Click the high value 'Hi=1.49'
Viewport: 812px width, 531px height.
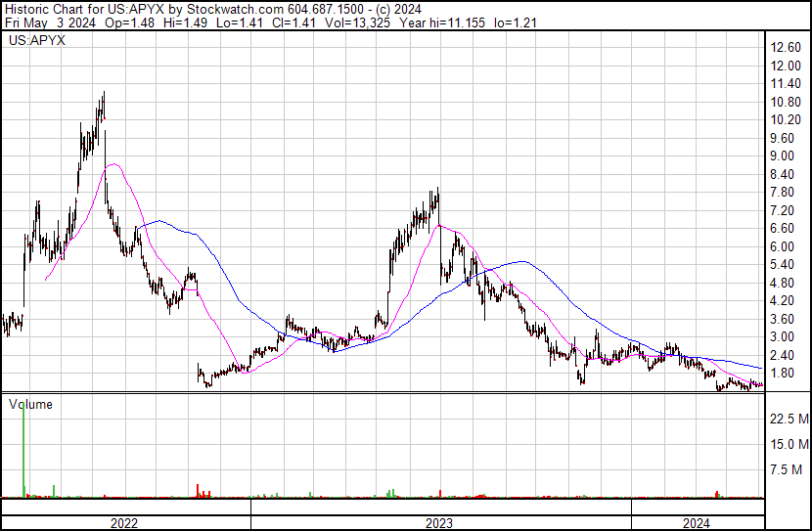(185, 22)
